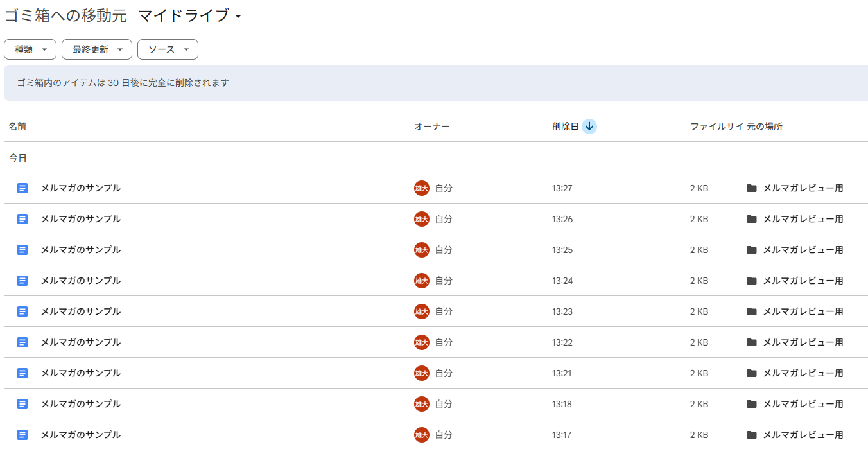Select the メルマガのサンプル file deleted at 13:23
The image size is (868, 456).
coord(81,311)
